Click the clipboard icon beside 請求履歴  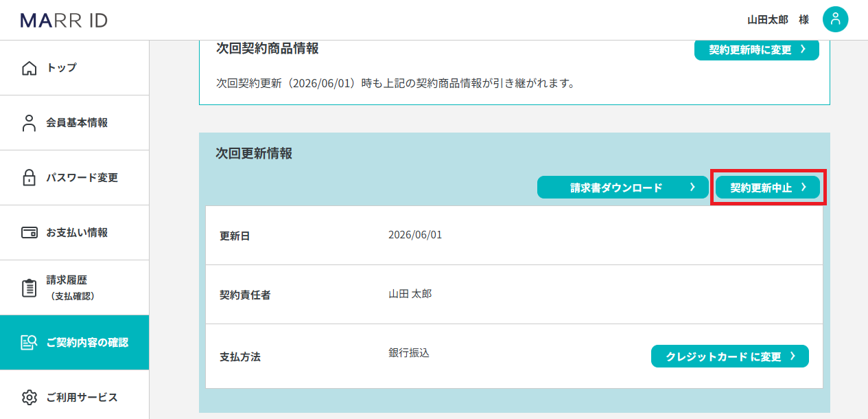(x=29, y=288)
